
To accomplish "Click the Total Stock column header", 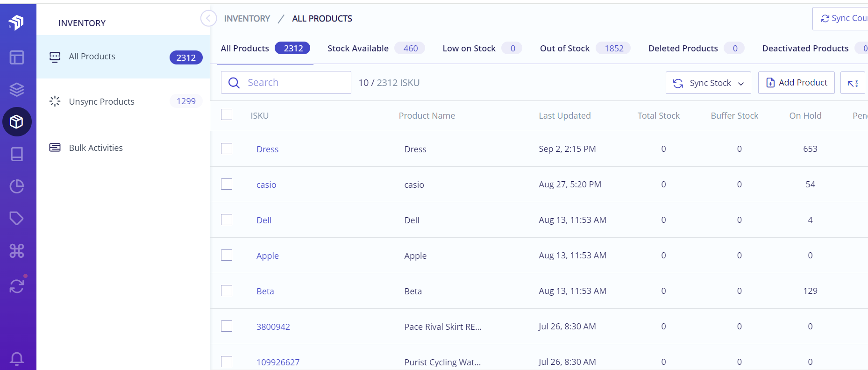I will [x=659, y=115].
